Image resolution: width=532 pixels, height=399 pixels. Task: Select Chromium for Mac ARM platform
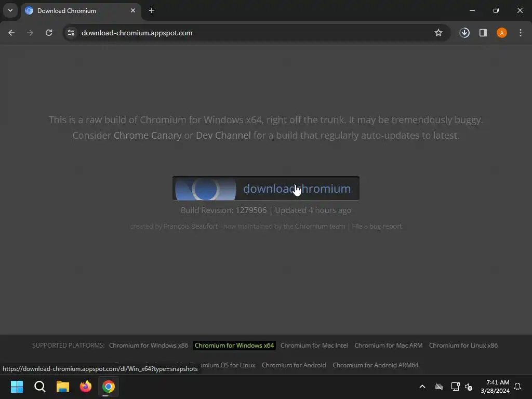point(389,345)
